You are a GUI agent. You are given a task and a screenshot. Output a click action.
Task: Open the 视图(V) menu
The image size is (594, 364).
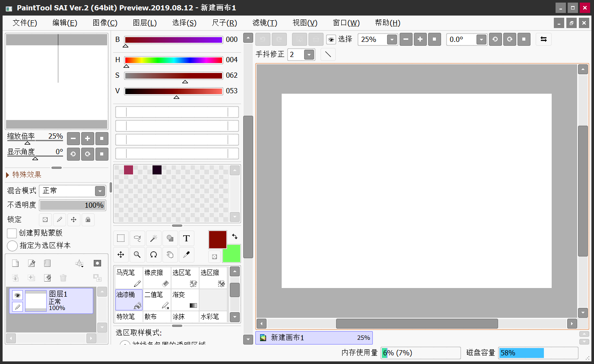point(305,23)
